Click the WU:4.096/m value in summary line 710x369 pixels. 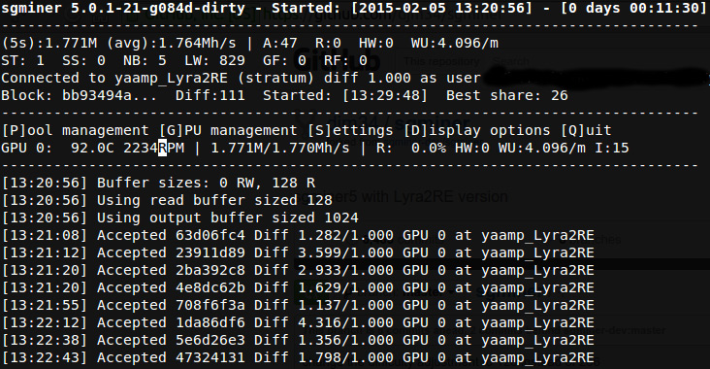click(x=455, y=43)
